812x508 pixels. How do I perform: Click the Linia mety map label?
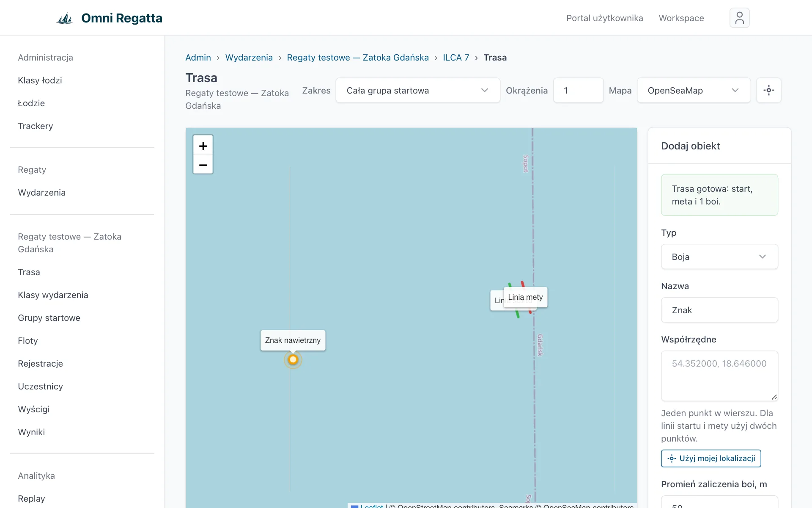point(525,297)
